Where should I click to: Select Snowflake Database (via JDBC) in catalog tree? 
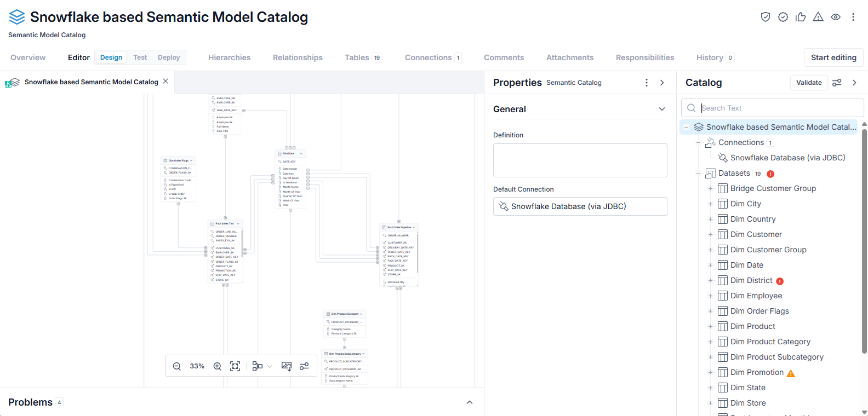788,158
